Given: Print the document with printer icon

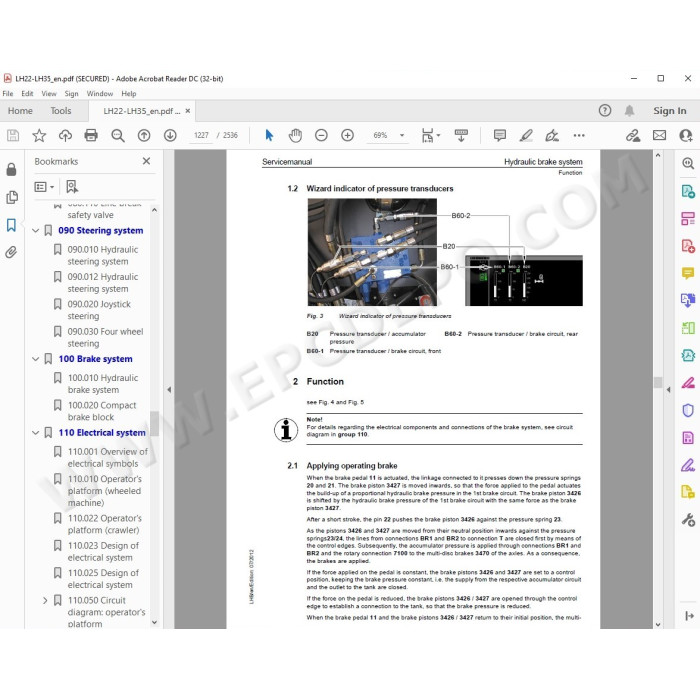Looking at the screenshot, I should pyautogui.click(x=91, y=135).
